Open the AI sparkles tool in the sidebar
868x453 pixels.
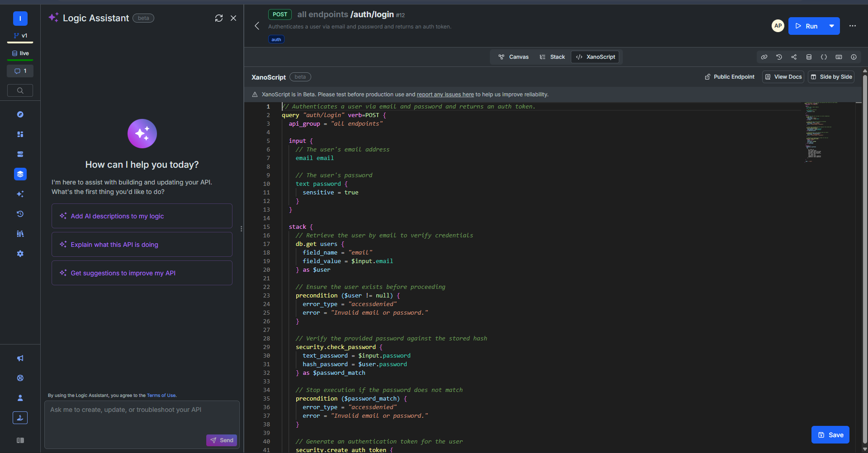pyautogui.click(x=20, y=194)
